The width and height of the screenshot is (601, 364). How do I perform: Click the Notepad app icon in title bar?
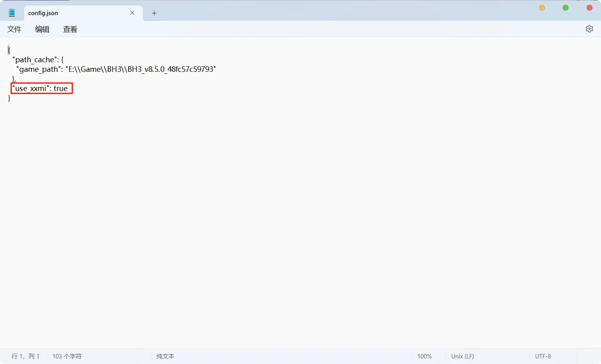click(x=12, y=13)
